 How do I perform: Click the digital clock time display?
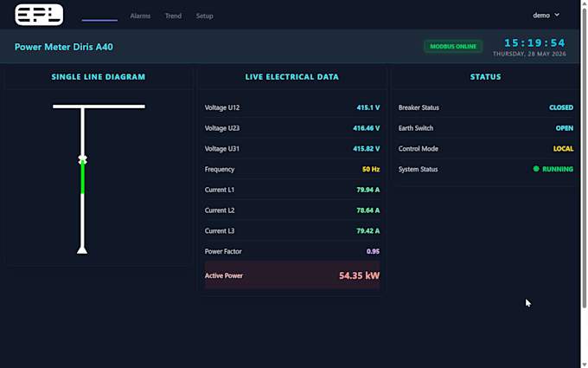pyautogui.click(x=534, y=42)
